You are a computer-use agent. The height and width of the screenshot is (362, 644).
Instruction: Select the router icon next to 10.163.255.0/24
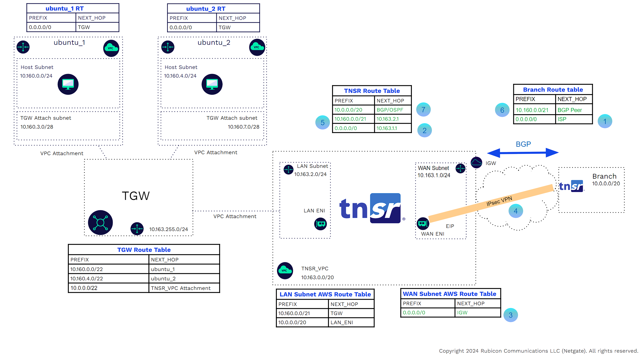137,229
